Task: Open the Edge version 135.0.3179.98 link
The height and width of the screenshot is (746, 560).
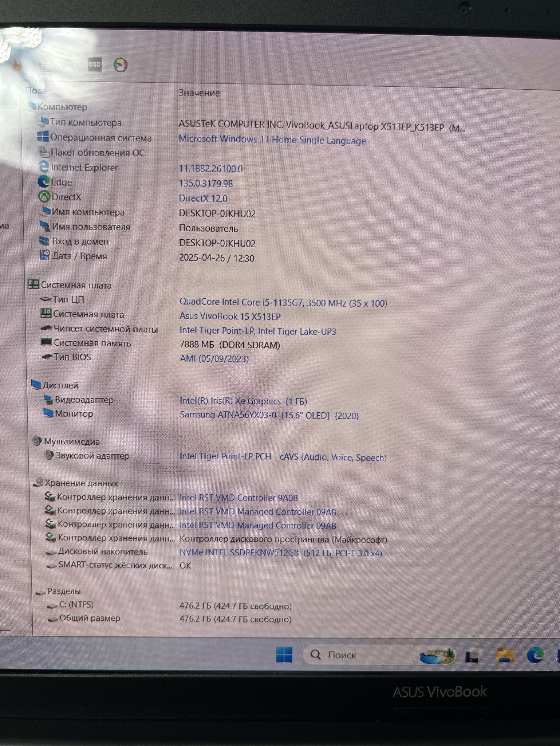Action: coord(206,184)
